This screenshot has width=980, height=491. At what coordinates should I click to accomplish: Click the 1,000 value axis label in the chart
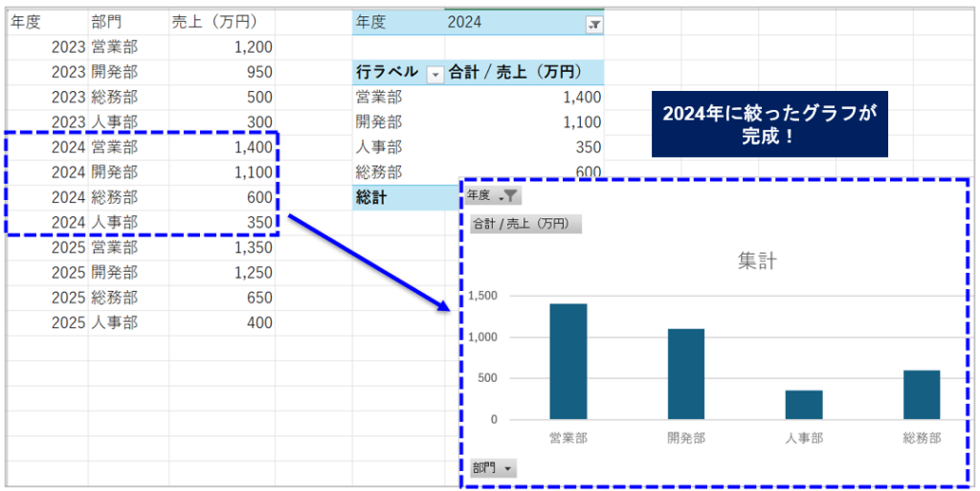pyautogui.click(x=482, y=337)
